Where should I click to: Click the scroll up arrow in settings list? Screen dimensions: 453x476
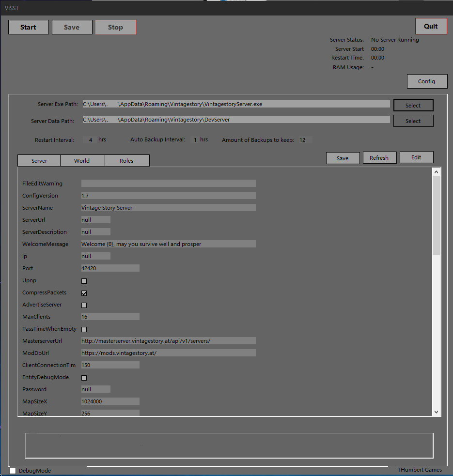click(x=436, y=172)
